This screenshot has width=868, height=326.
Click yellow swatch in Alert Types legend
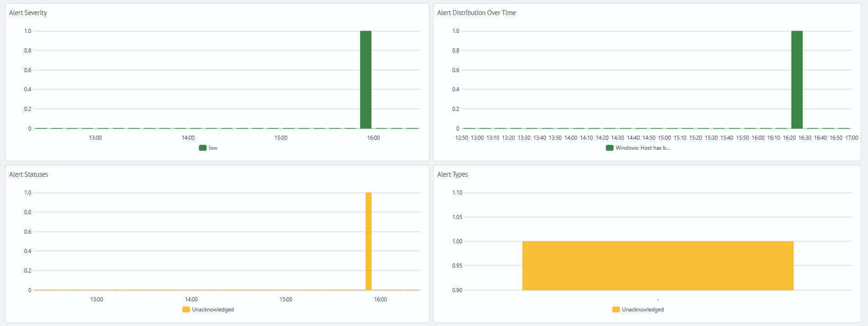point(616,310)
